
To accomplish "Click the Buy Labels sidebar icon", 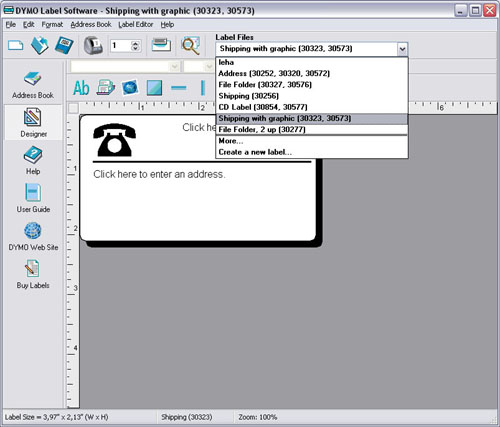I will point(33,274).
